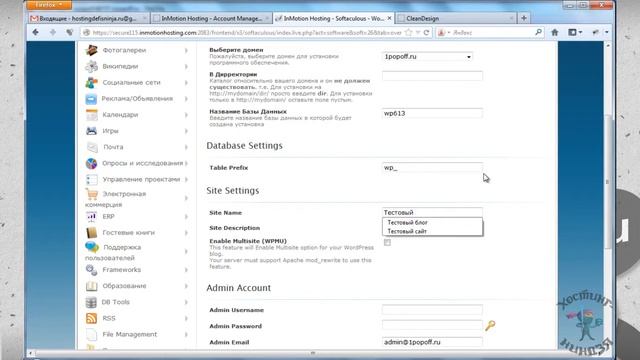Expand the Социальные сети category arrow

(x=186, y=82)
